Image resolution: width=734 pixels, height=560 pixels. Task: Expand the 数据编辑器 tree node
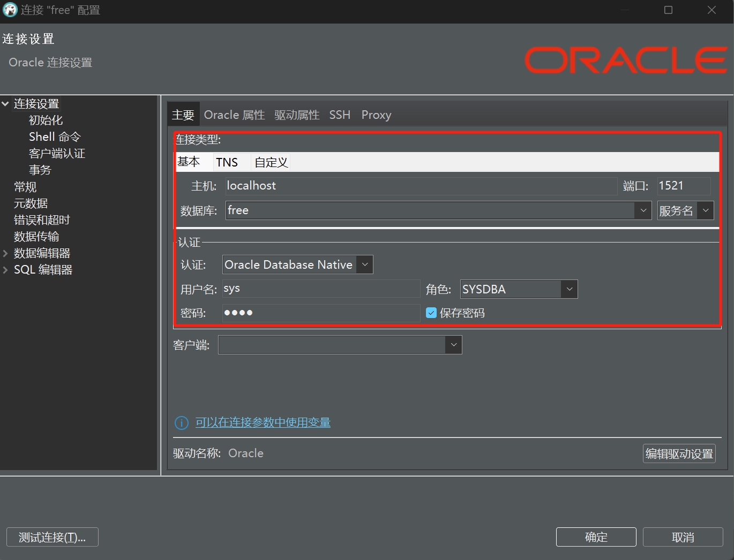click(x=5, y=253)
